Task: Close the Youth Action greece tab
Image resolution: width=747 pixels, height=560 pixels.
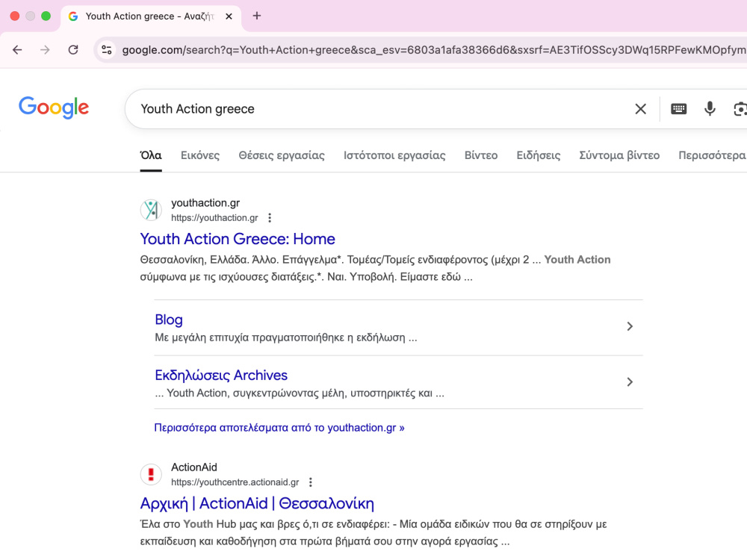Action: click(x=229, y=16)
